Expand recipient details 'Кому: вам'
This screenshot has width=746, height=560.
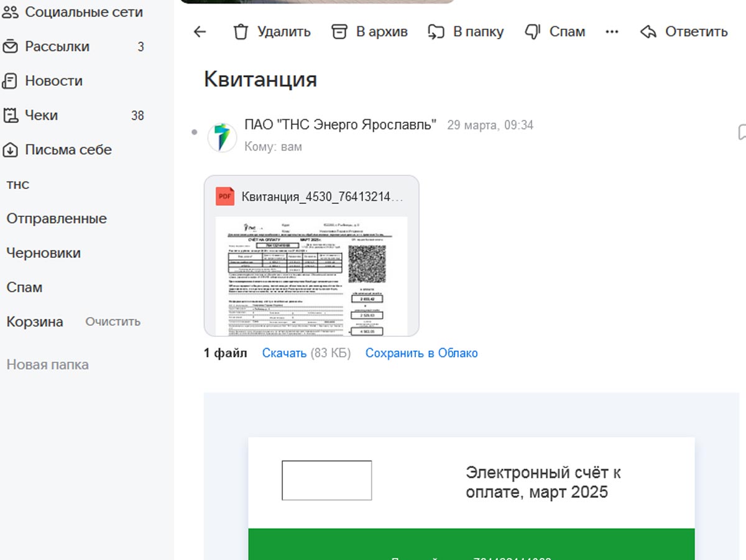point(273,147)
